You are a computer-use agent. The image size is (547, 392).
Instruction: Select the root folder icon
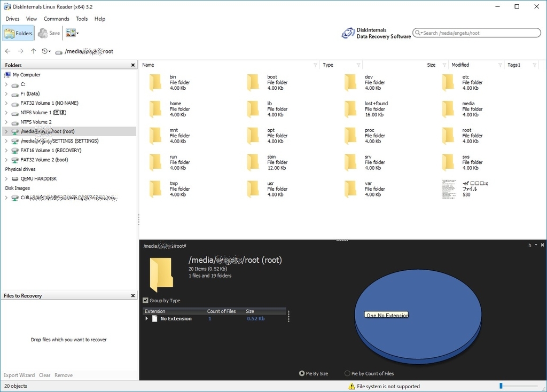coord(448,136)
